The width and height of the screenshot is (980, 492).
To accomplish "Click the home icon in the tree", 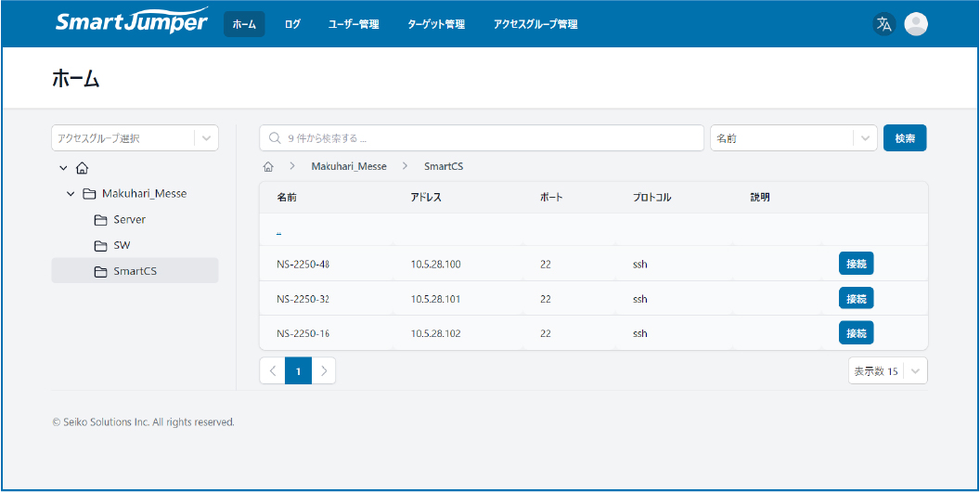I will (82, 167).
